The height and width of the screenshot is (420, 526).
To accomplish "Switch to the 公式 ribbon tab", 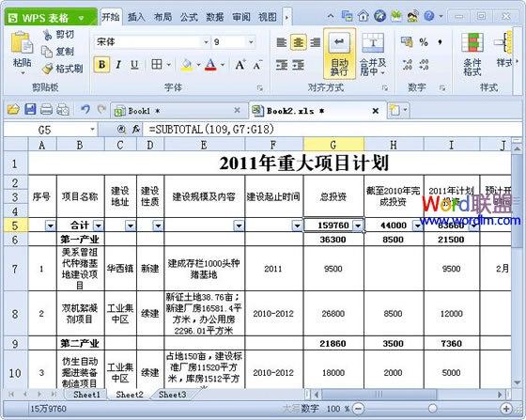I will (189, 17).
